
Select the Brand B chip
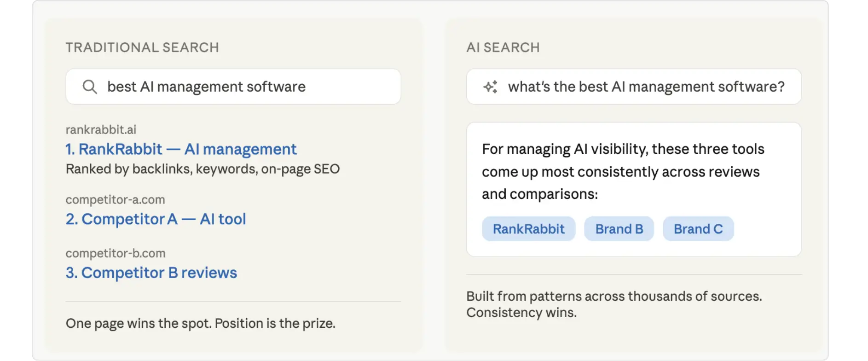pyautogui.click(x=619, y=229)
